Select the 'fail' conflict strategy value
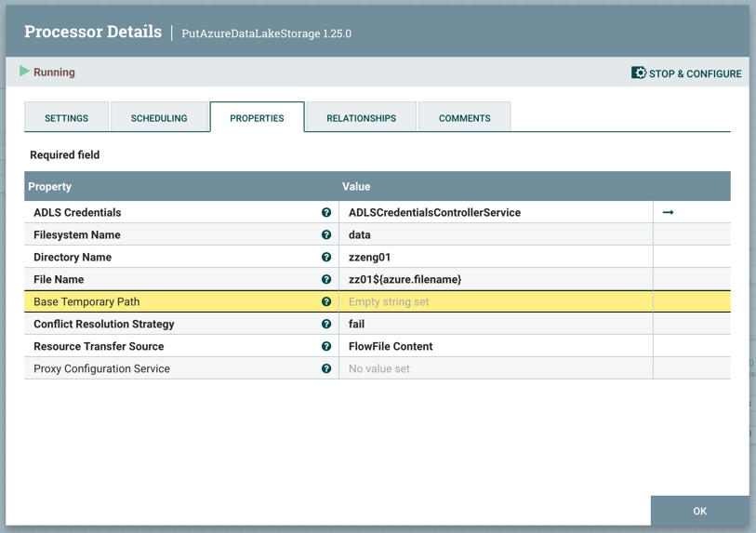756x533 pixels. pos(357,325)
